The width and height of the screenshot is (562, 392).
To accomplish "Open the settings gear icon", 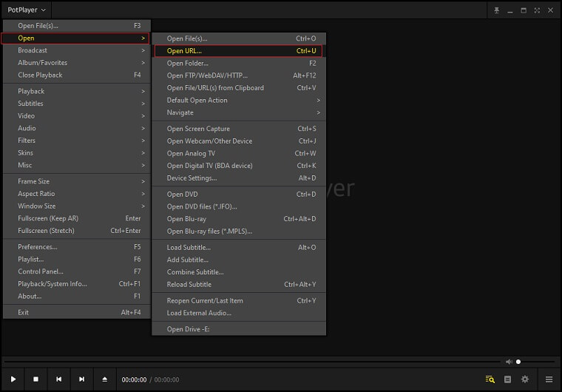I will coord(525,379).
